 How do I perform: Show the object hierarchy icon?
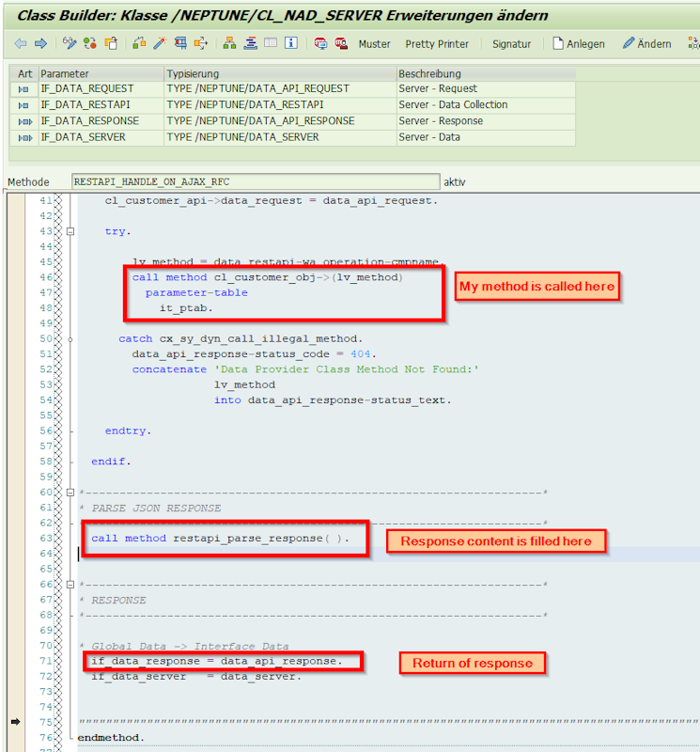(229, 43)
